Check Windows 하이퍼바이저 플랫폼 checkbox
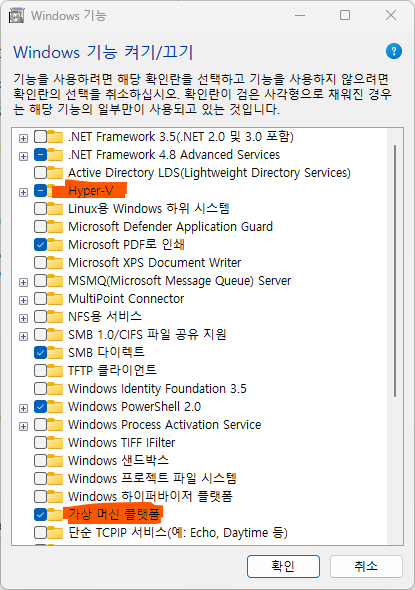Image resolution: width=415 pixels, height=590 pixels. tap(40, 496)
